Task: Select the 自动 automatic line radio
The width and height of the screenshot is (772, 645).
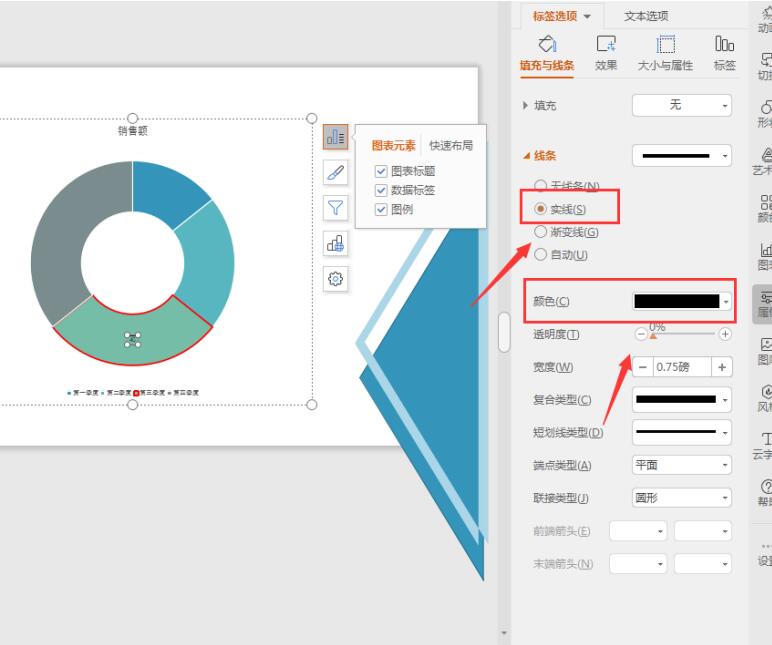Action: click(x=540, y=254)
